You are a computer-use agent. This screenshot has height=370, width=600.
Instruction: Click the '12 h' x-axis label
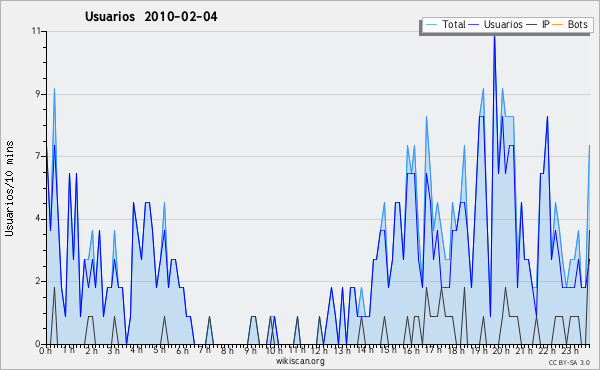[319, 351]
